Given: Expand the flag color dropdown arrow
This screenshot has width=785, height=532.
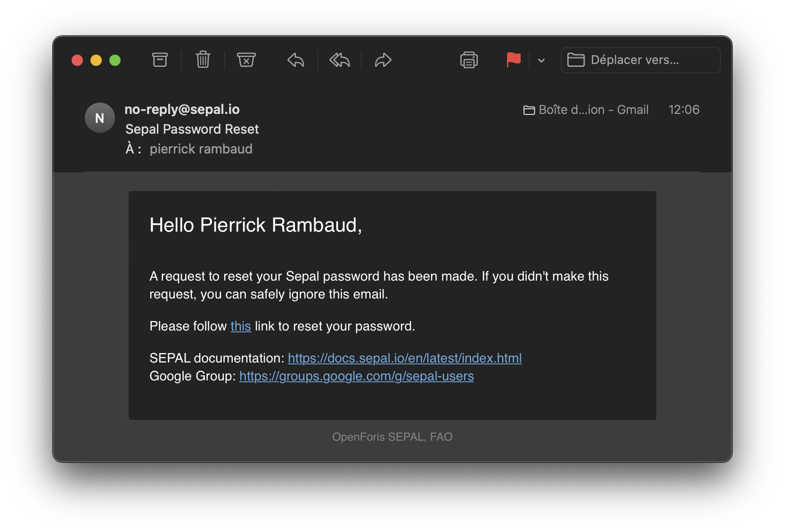Looking at the screenshot, I should (x=541, y=60).
